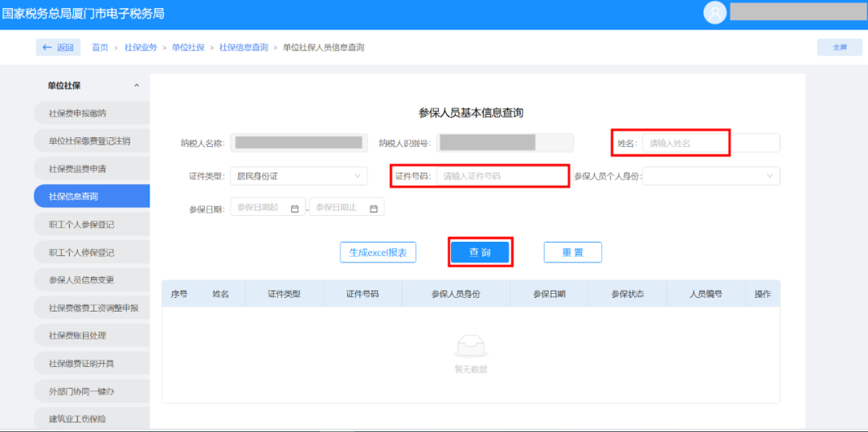Select 社保费缴费工资调整申报 in the sidebar
The width and height of the screenshot is (868, 432).
(x=92, y=308)
